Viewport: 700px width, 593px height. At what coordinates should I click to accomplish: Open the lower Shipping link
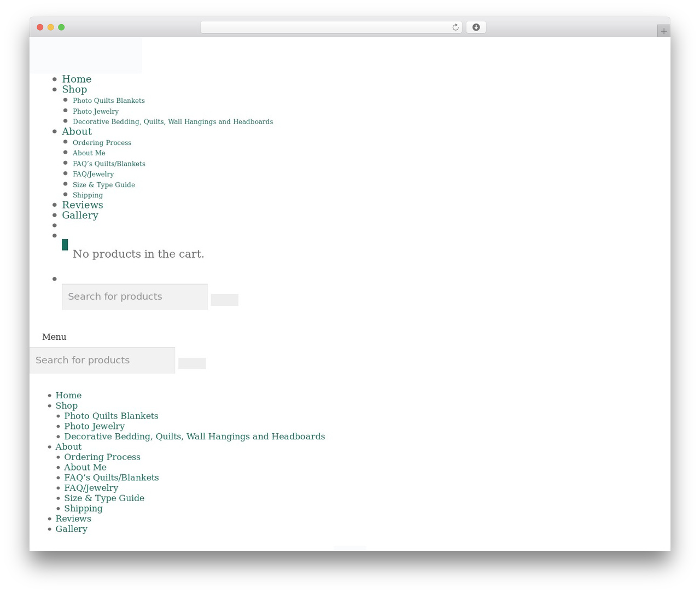[x=83, y=509]
